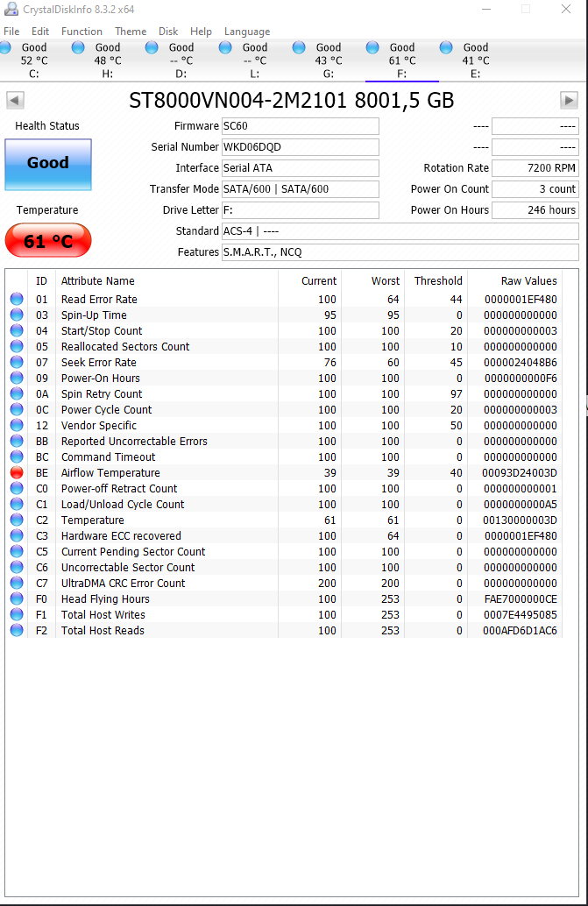Click the Power Cycle Count status orb

(17, 410)
